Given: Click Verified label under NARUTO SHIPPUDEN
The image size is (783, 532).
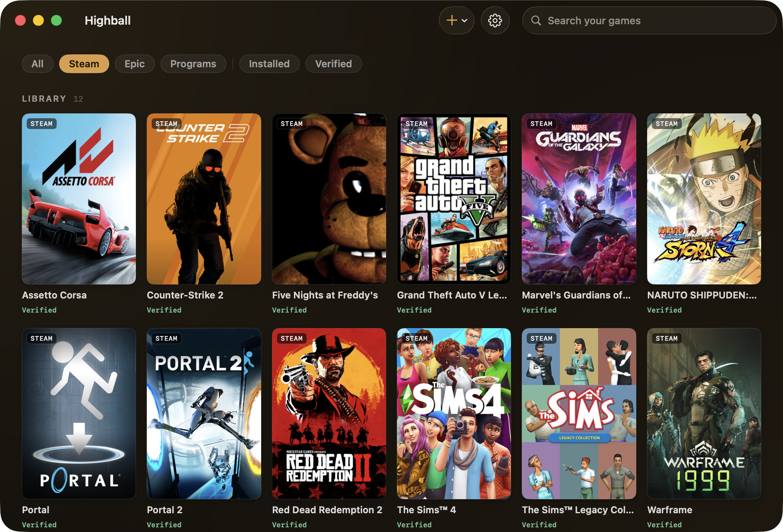Looking at the screenshot, I should (664, 310).
